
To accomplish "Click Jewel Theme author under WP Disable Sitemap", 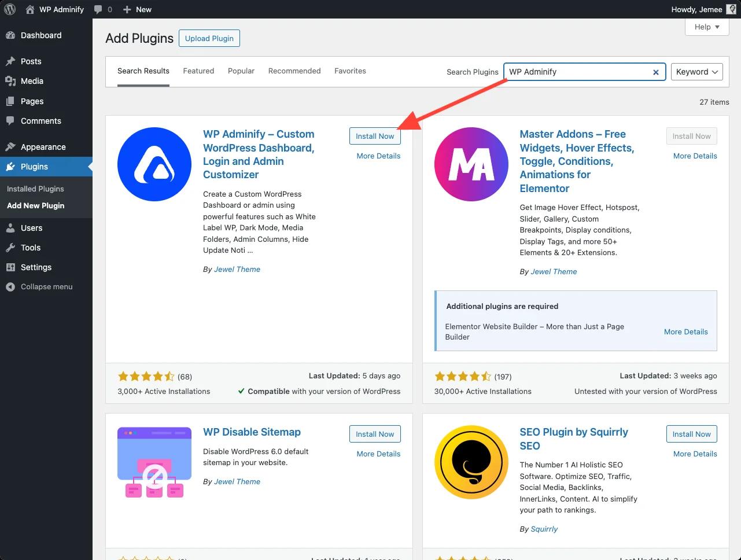I will pos(237,481).
